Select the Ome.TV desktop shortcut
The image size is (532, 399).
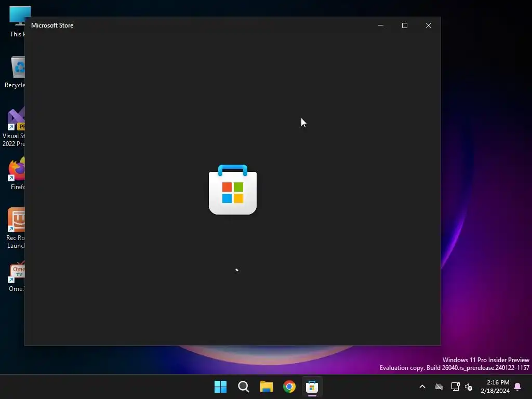point(16,276)
